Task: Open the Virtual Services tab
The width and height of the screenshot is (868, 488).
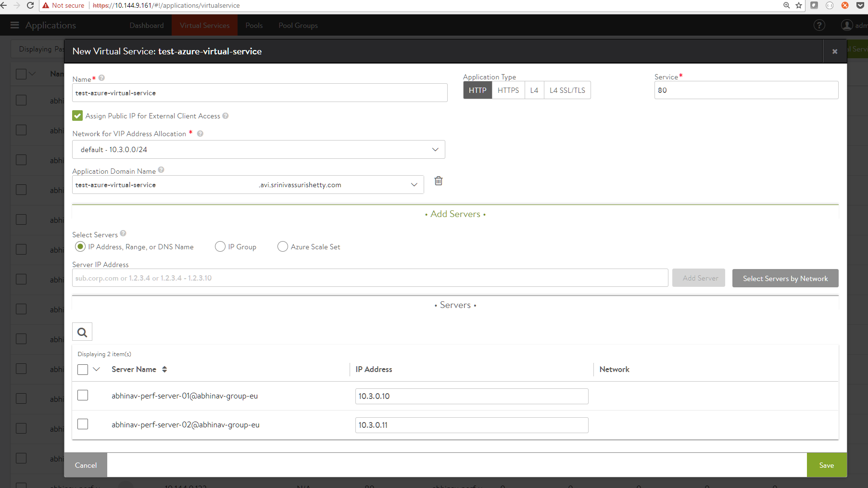Action: 205,26
